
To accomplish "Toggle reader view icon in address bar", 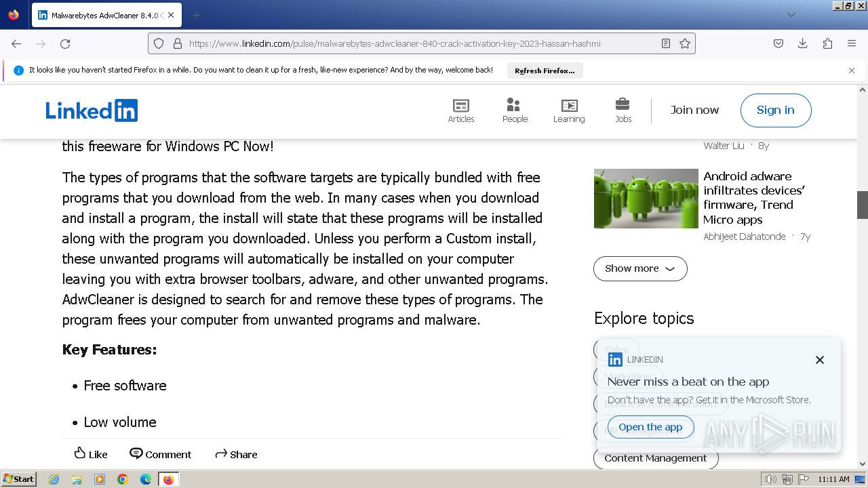I will click(x=666, y=43).
